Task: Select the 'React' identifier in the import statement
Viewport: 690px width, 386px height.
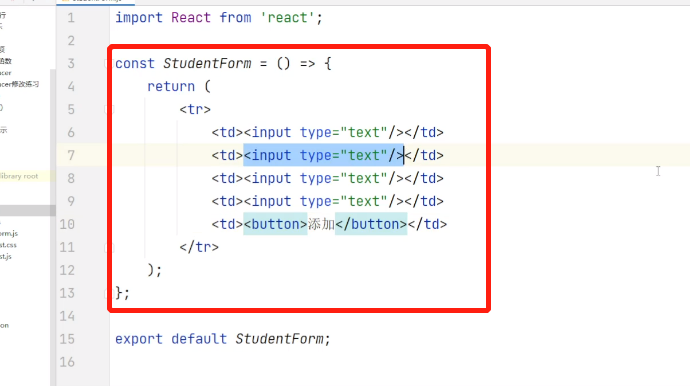Action: pyautogui.click(x=191, y=18)
